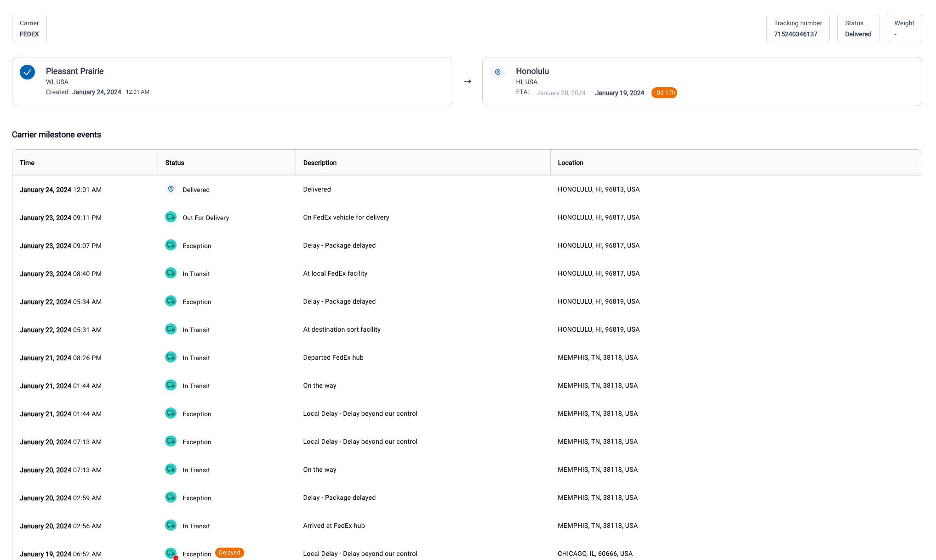Click the blue checkmark icon beside Pleasant Prairie
The height and width of the screenshot is (560, 936).
pyautogui.click(x=27, y=72)
